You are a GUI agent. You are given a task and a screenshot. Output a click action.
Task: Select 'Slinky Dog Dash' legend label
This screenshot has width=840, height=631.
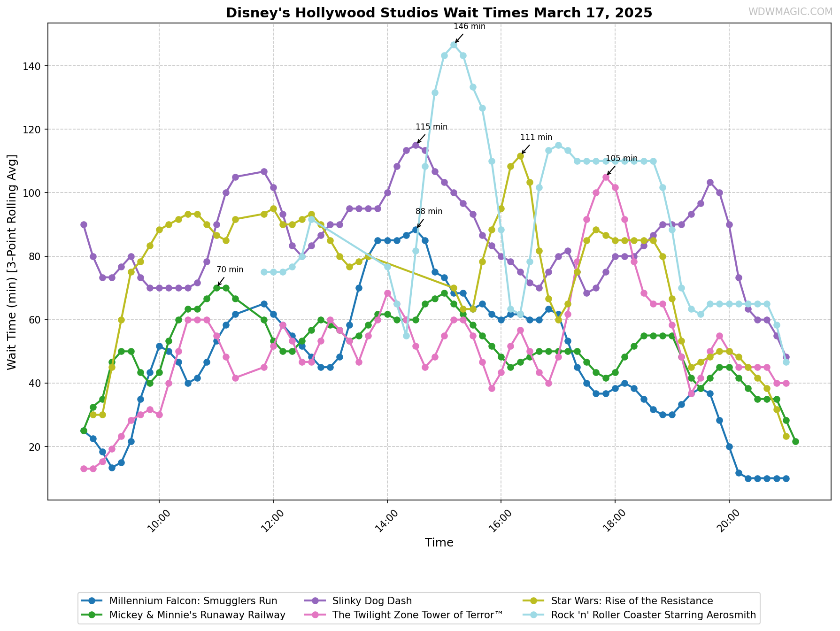pos(372,601)
